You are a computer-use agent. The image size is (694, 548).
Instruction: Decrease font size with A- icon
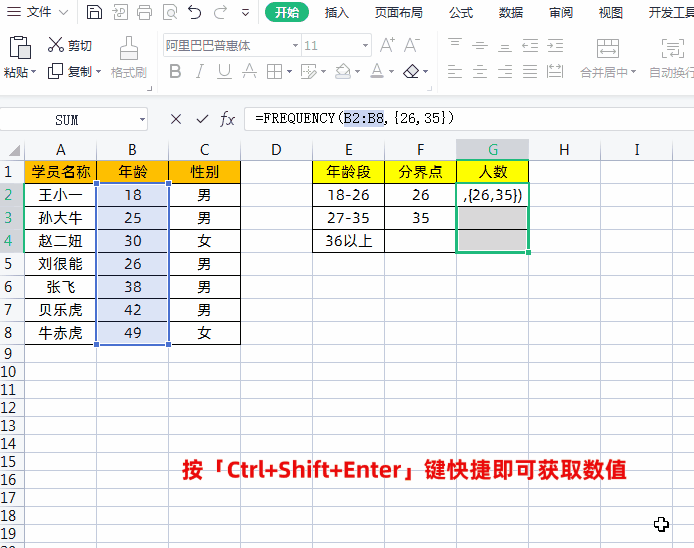412,45
